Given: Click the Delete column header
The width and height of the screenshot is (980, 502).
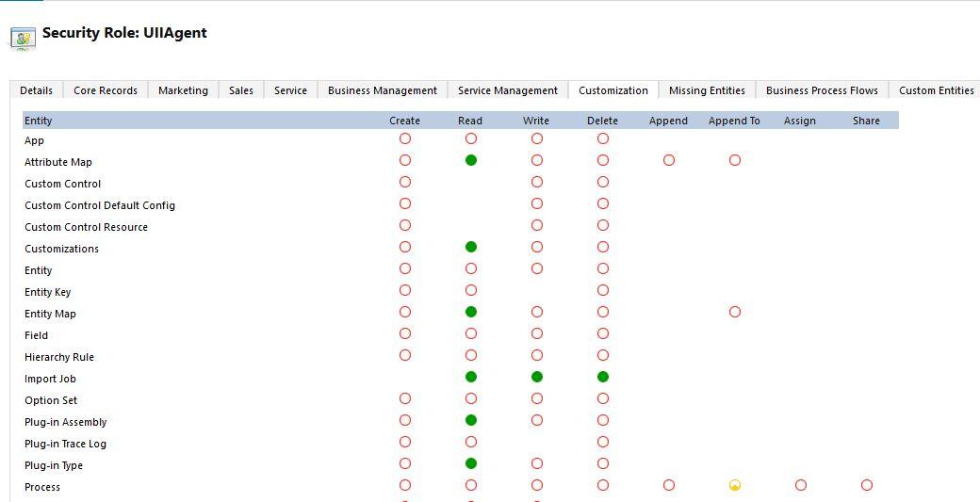Looking at the screenshot, I should pos(602,121).
